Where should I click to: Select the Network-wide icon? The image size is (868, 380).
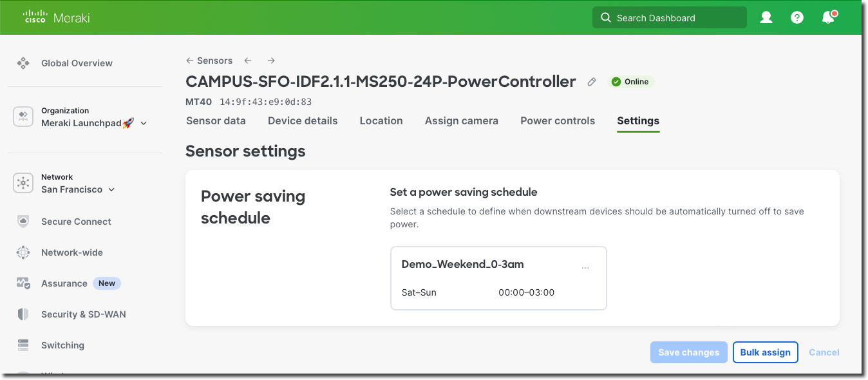tap(23, 252)
